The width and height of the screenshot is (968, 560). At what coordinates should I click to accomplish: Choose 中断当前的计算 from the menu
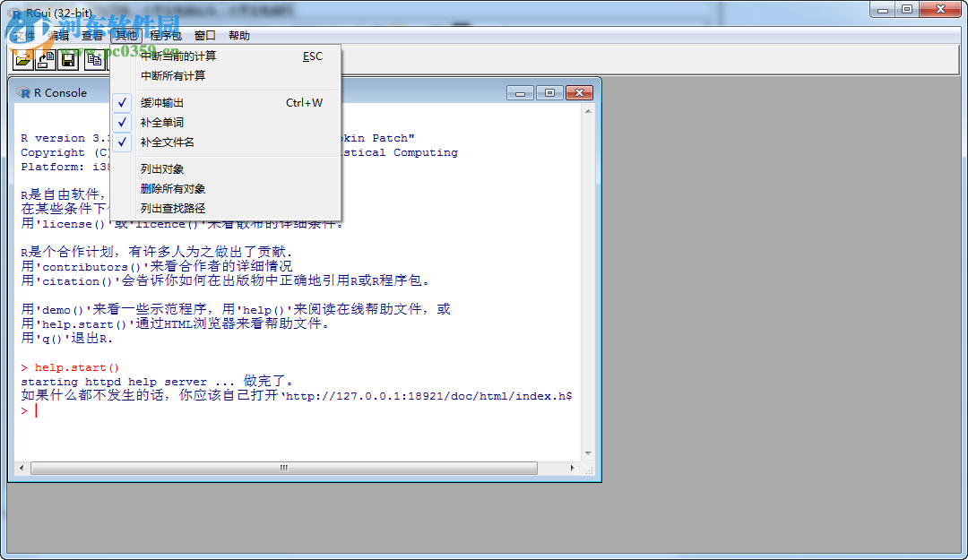click(225, 56)
